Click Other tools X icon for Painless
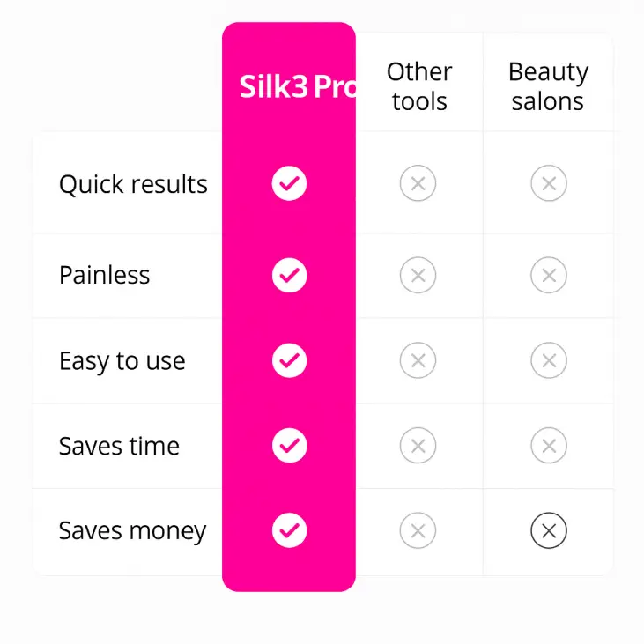This screenshot has height=644, width=644. pyautogui.click(x=418, y=275)
